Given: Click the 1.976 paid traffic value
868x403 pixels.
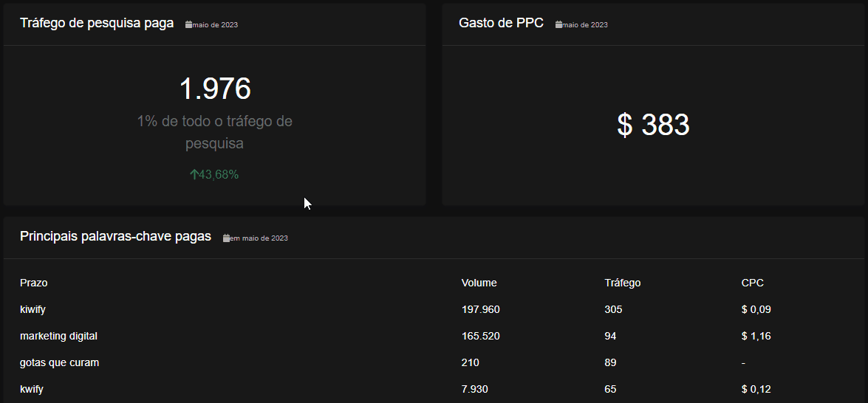Looking at the screenshot, I should tap(215, 89).
